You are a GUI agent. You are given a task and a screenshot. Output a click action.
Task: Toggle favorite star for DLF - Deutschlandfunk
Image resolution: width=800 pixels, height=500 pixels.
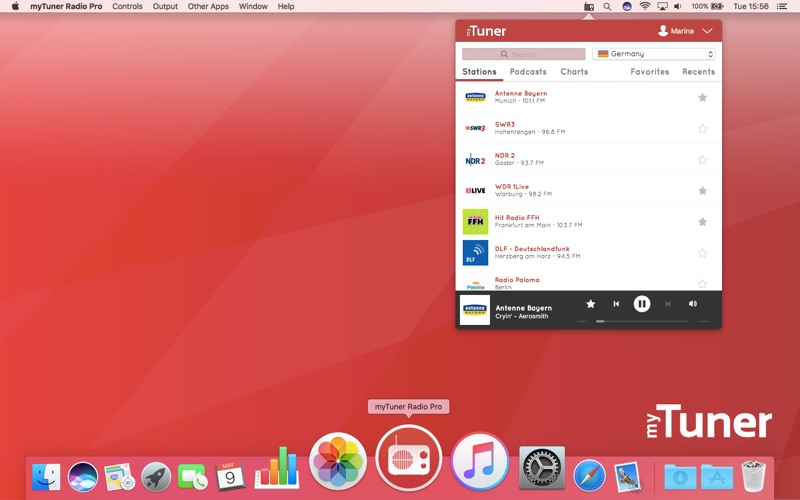pyautogui.click(x=703, y=253)
